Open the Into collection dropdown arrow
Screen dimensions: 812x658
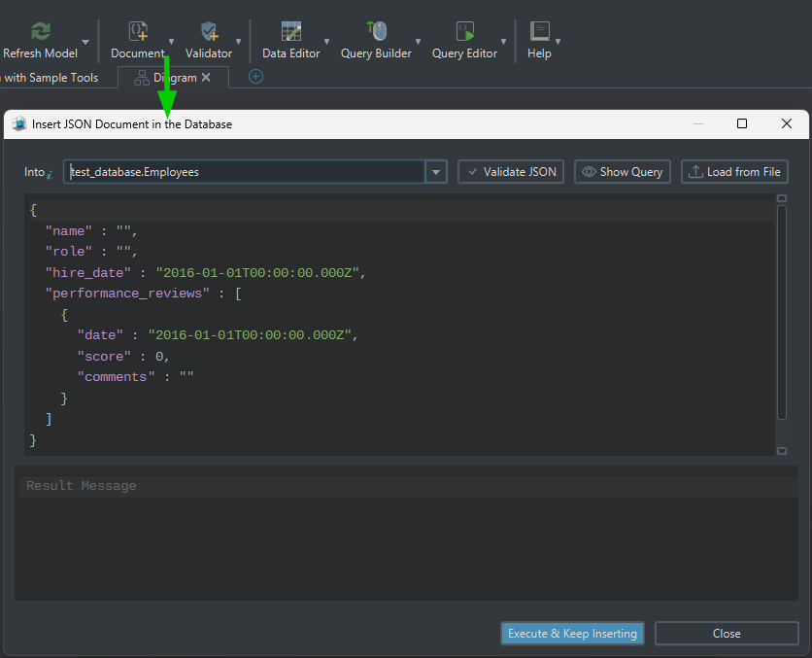click(x=436, y=172)
